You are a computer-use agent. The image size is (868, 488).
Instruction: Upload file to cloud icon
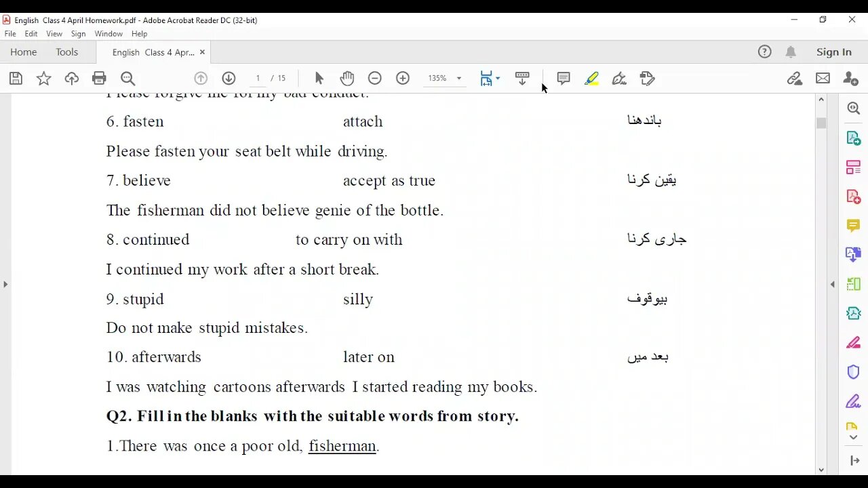72,79
